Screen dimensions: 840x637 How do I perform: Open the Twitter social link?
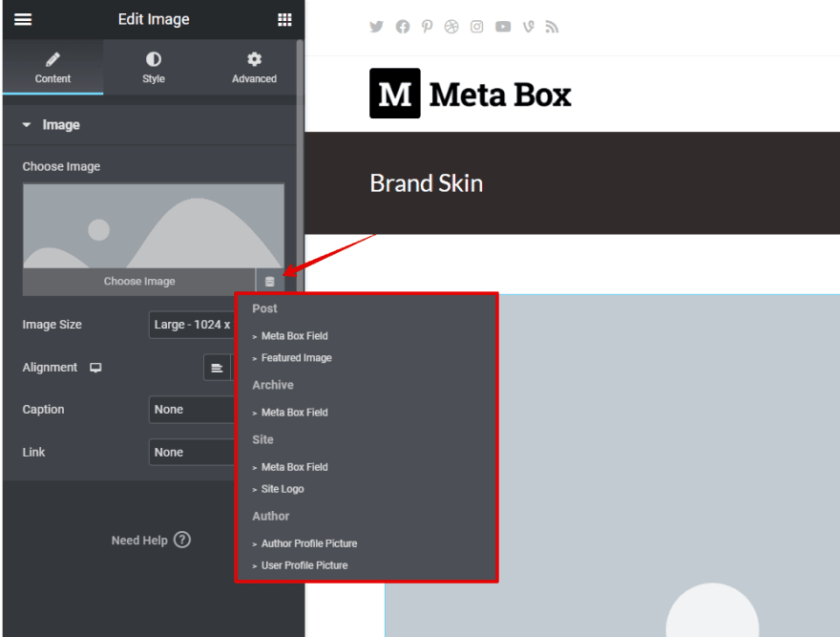click(x=377, y=27)
